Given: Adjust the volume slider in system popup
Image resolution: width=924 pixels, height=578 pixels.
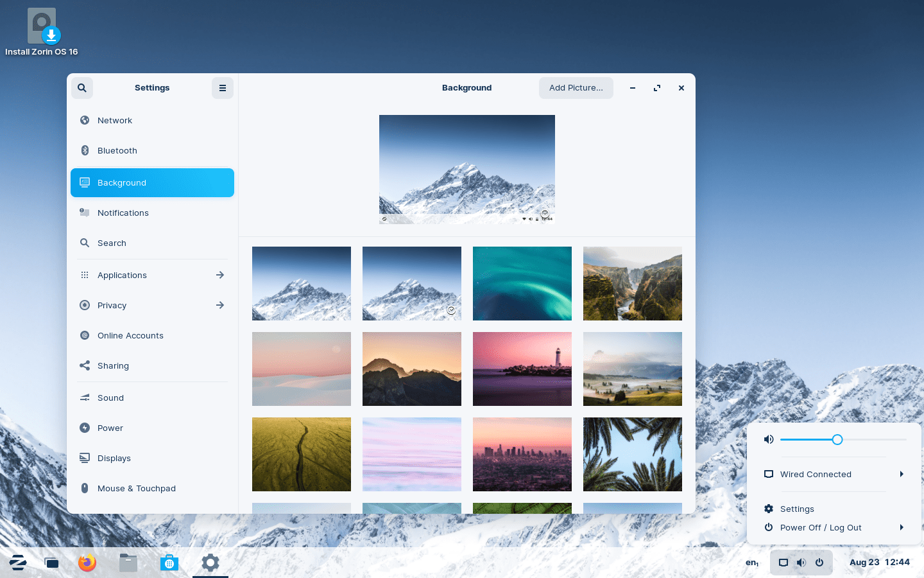Looking at the screenshot, I should [837, 439].
